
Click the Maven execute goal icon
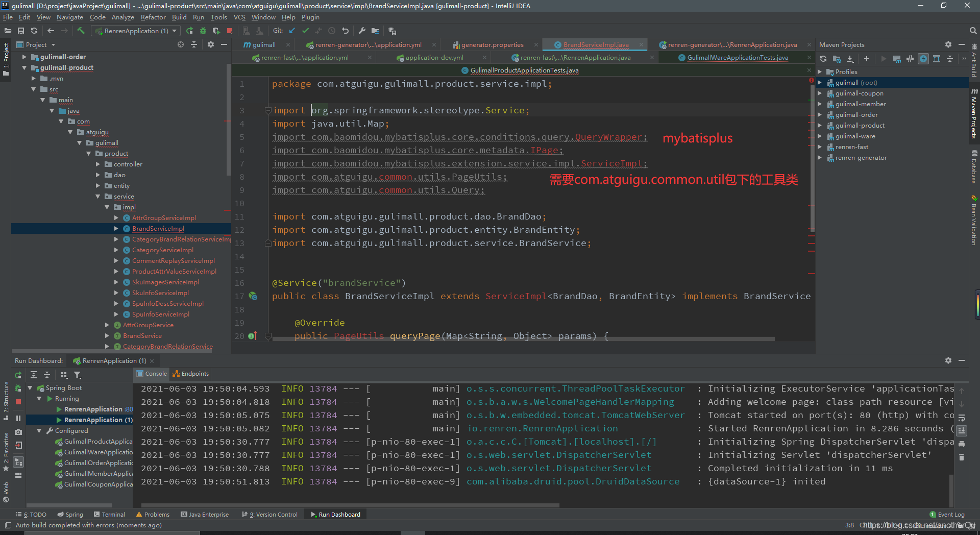click(897, 59)
